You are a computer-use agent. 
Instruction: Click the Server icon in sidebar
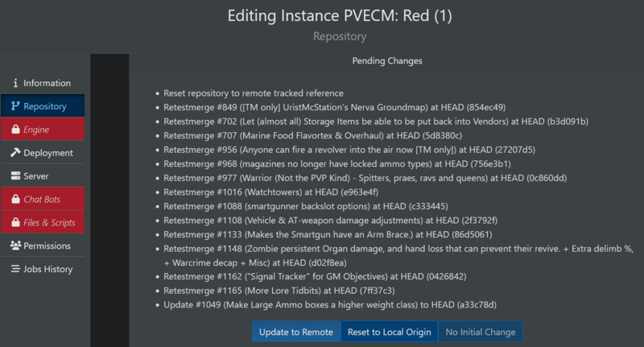click(x=15, y=176)
